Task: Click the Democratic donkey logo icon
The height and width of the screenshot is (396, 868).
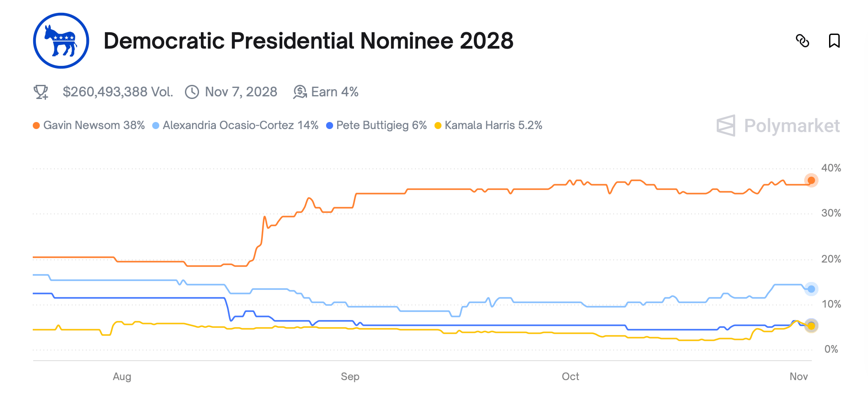Action: pos(61,41)
